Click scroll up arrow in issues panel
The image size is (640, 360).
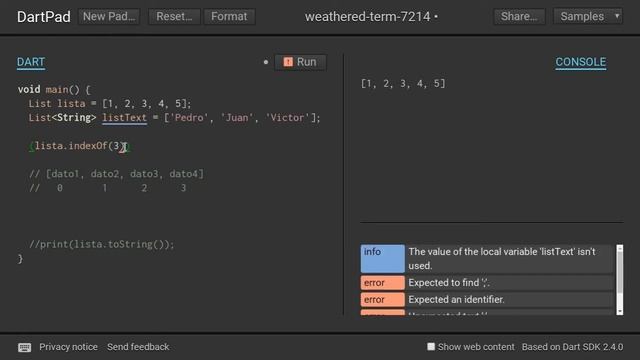[x=620, y=248]
